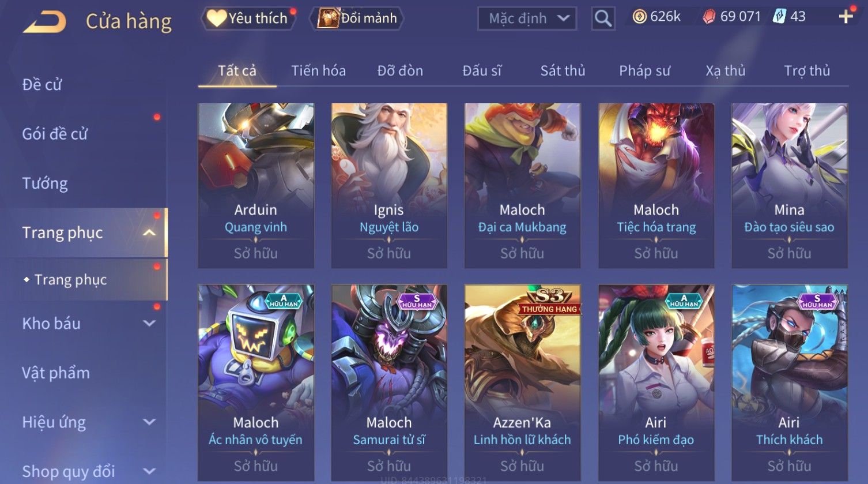
Task: Click the blue voucher icon showing 43
Action: click(779, 17)
